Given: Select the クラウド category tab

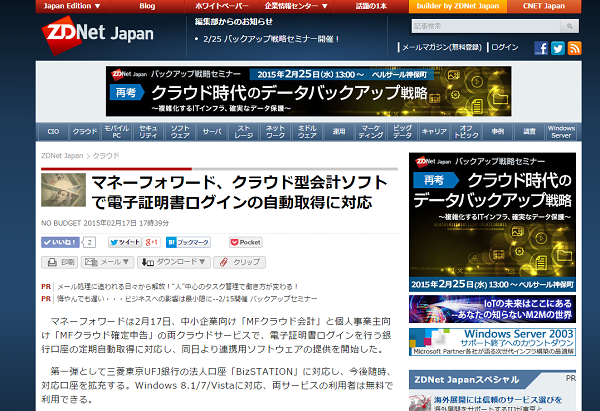Looking at the screenshot, I should point(85,132).
